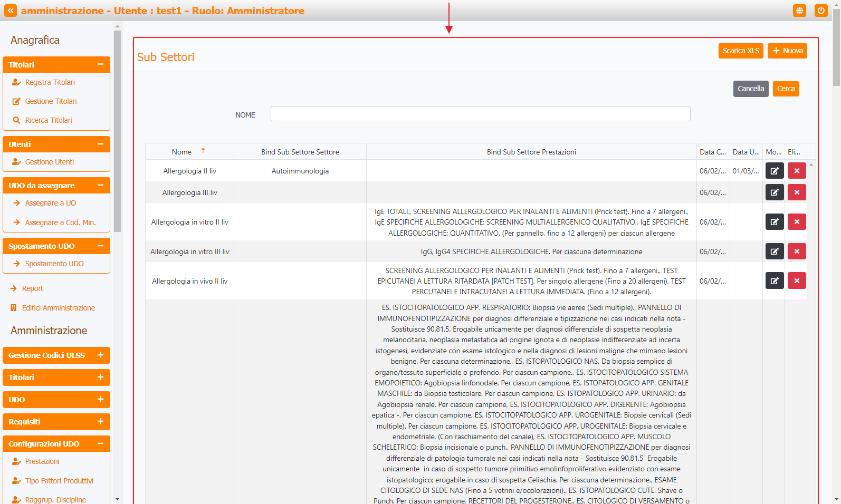The height and width of the screenshot is (504, 841).
Task: Expand the Gestione Codici ULSS section
Action: [x=100, y=355]
